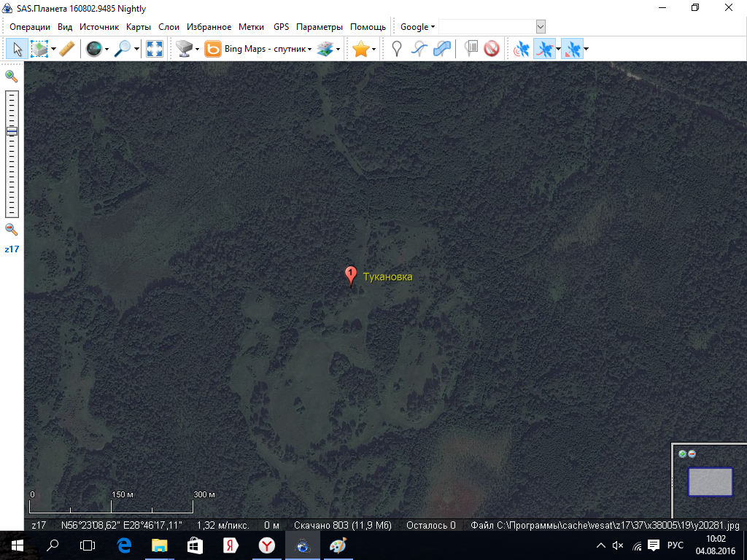Activate the ruler distance measurement tool
The width and height of the screenshot is (747, 560).
[x=67, y=49]
